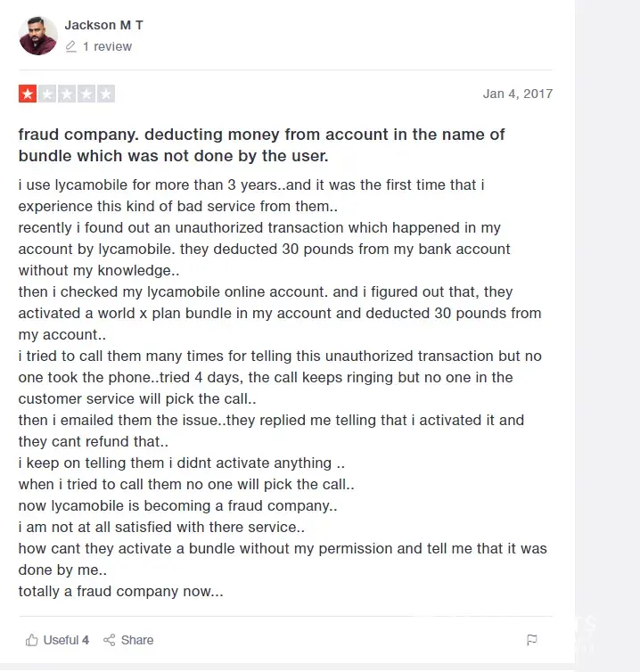This screenshot has height=672, width=640.
Task: Click the third grey rating star
Action: click(x=67, y=94)
